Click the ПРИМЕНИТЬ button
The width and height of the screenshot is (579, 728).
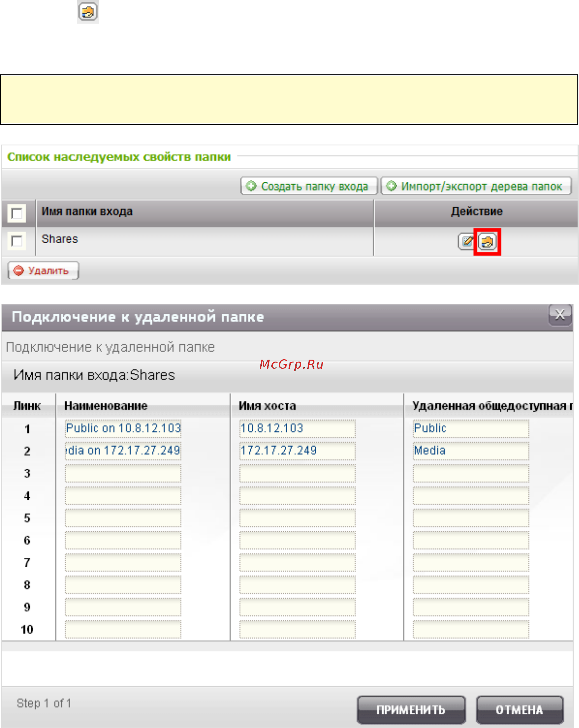[x=411, y=710]
